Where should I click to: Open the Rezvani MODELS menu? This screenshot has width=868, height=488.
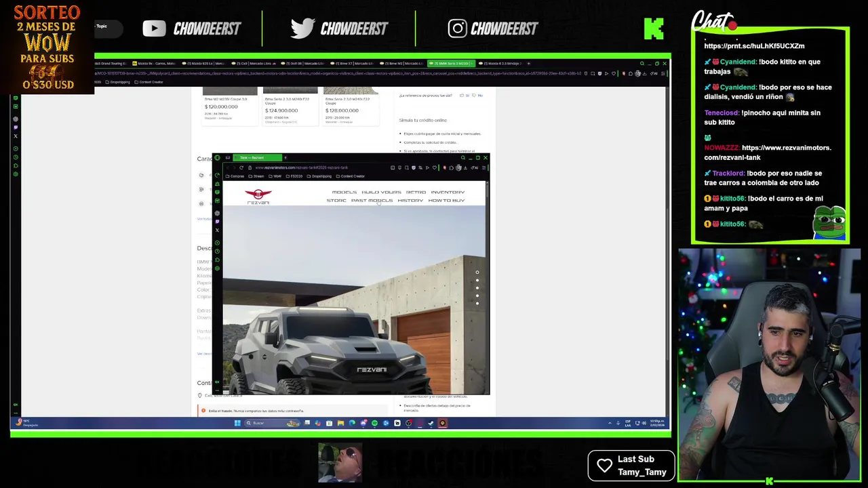click(x=344, y=192)
